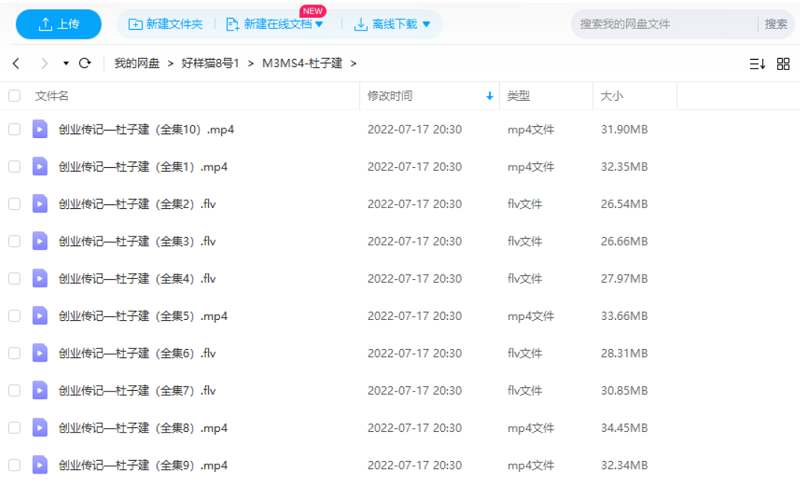Click the back navigation arrow
Viewport: 800px width, 496px height.
click(16, 63)
